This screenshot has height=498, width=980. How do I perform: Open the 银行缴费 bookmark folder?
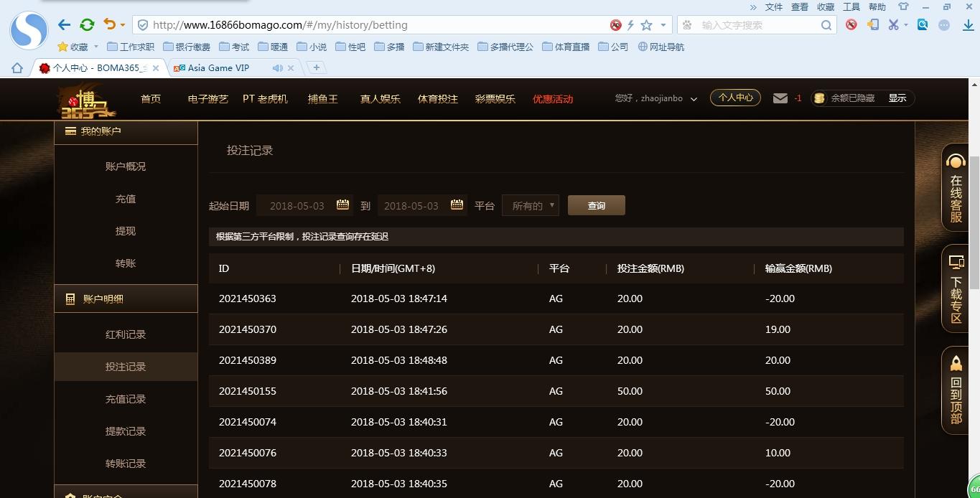(187, 47)
